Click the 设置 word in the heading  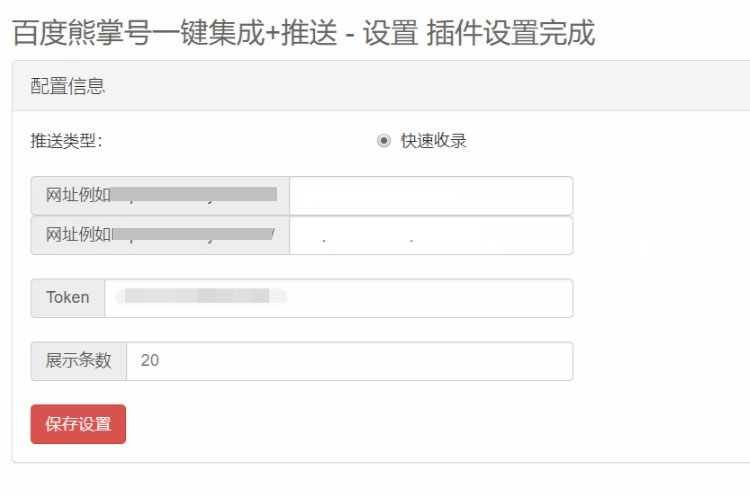click(x=391, y=34)
